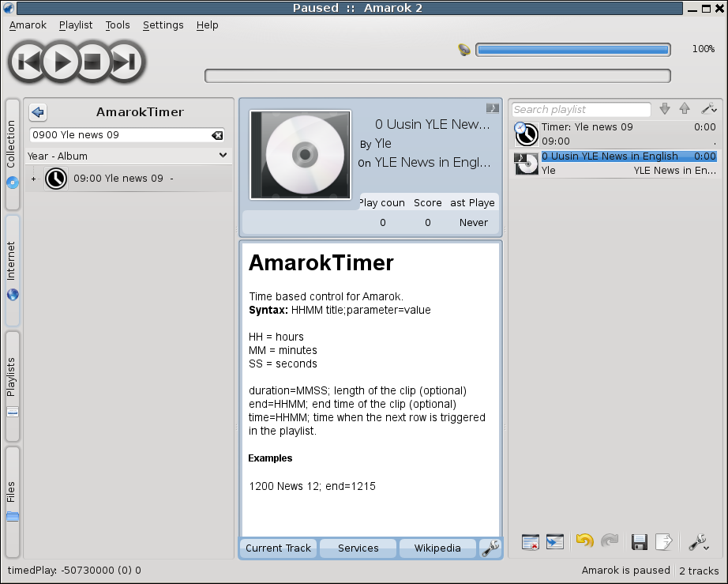Show active track in playlist icon
The width and height of the screenshot is (728, 584).
coord(555,542)
